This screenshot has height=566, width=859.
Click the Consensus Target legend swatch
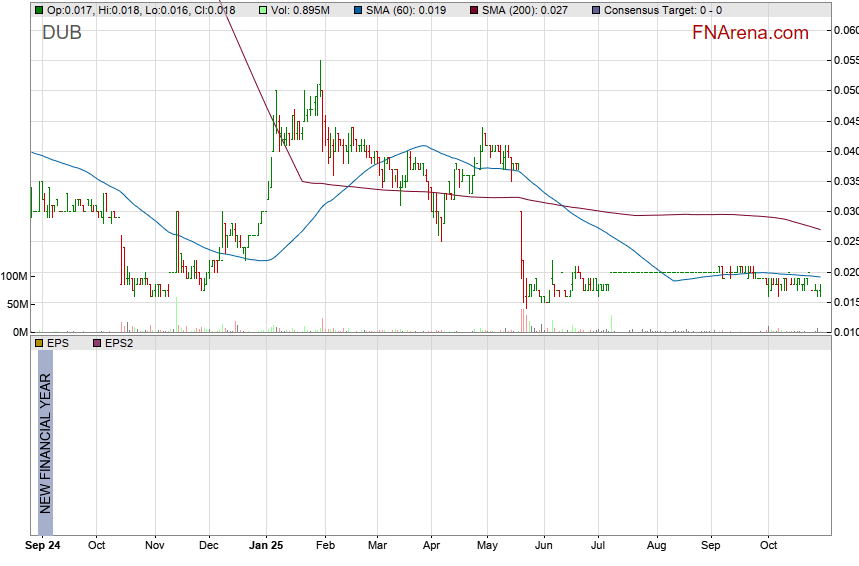point(596,10)
